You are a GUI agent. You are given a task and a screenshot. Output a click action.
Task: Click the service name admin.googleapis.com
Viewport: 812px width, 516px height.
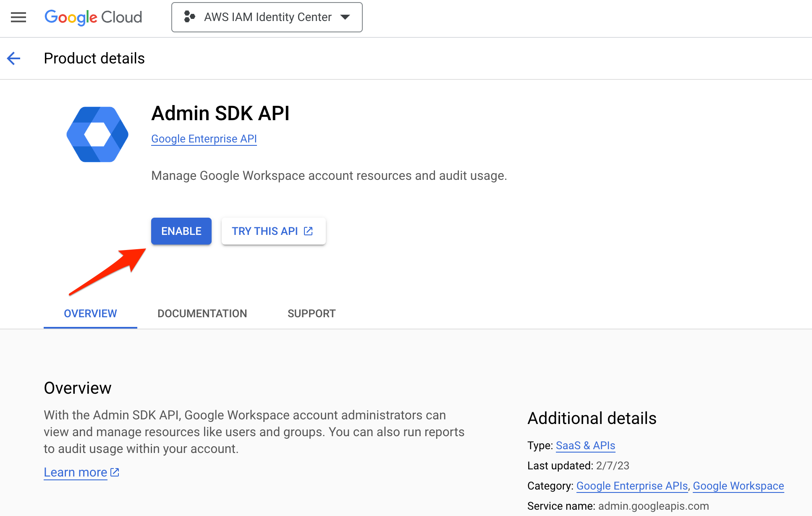tap(653, 506)
